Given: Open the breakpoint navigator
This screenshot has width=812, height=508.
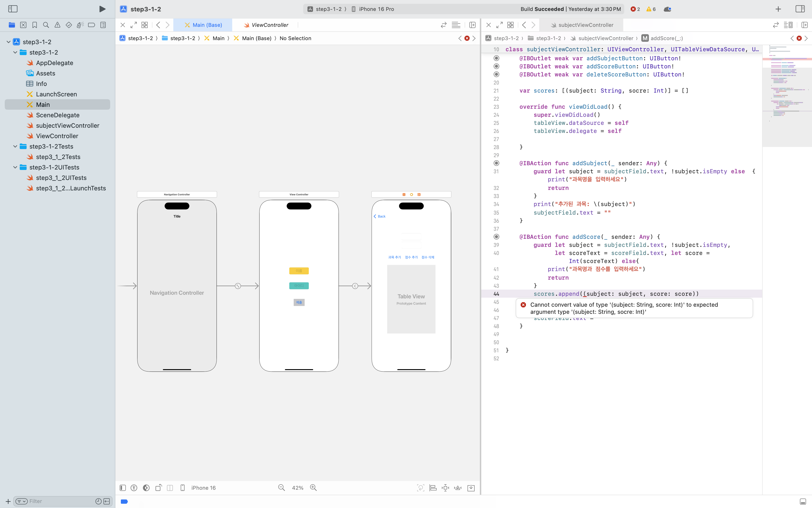Looking at the screenshot, I should (x=91, y=25).
